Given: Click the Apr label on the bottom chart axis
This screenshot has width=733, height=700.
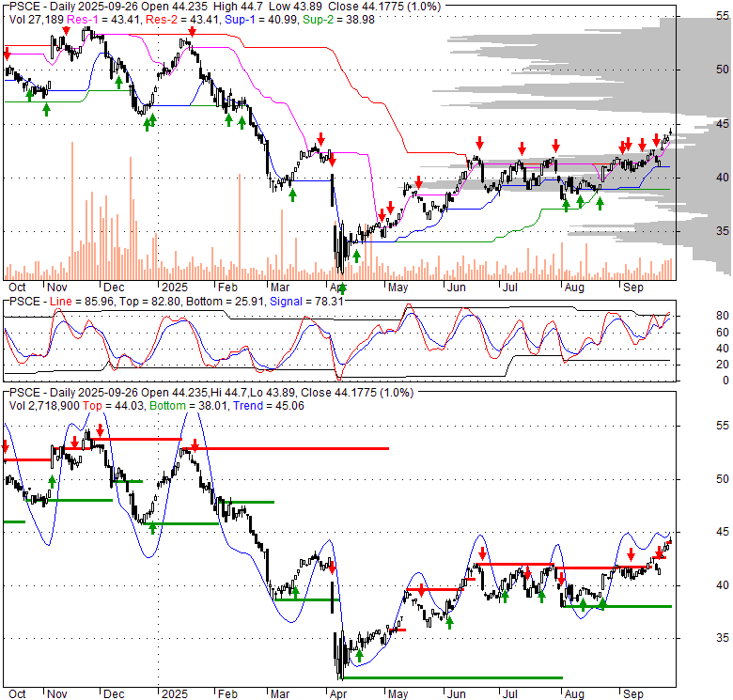Looking at the screenshot, I should pos(338,694).
